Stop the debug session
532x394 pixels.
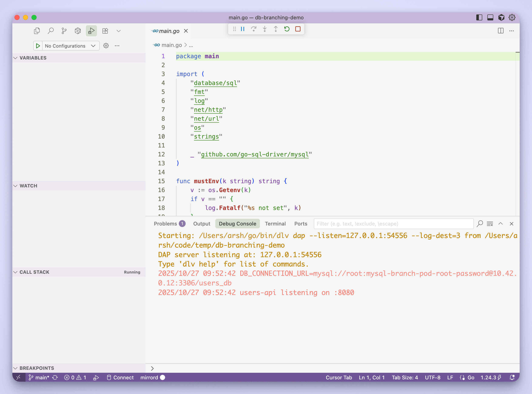pyautogui.click(x=298, y=29)
